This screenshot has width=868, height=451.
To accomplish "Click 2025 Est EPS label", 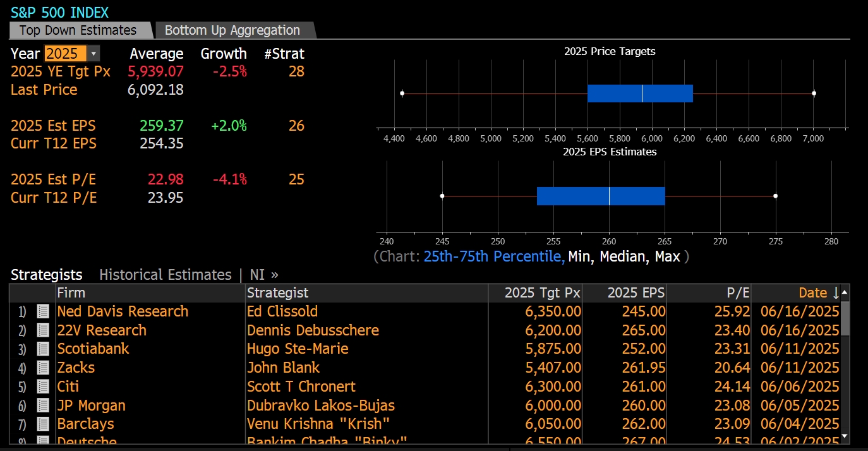I will (x=53, y=126).
